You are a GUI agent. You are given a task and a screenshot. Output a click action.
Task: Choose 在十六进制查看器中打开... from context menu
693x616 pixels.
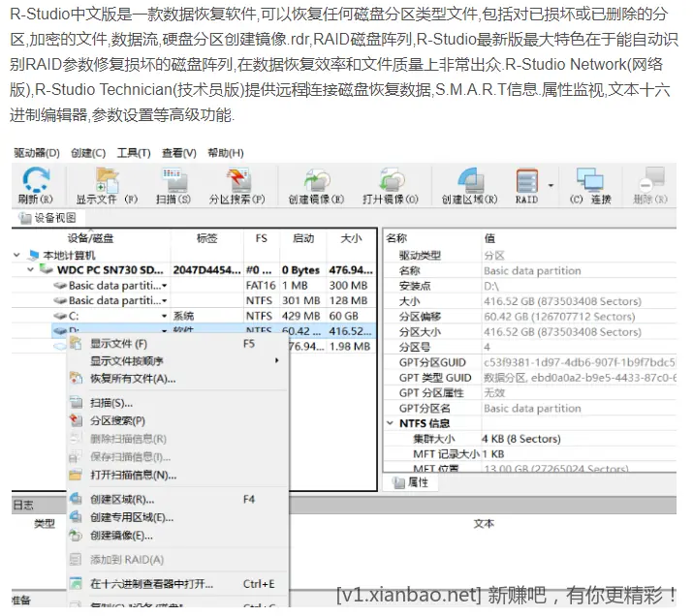pyautogui.click(x=177, y=584)
